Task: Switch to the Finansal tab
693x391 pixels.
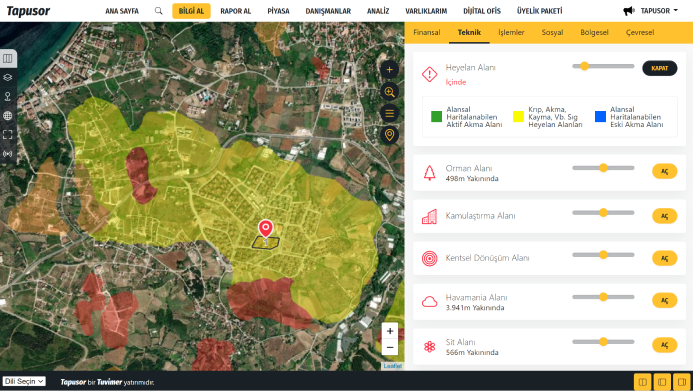Action: pyautogui.click(x=426, y=32)
